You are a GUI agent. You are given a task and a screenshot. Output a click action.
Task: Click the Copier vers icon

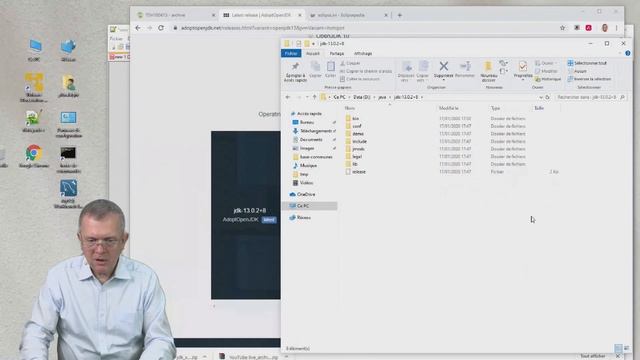(423, 66)
